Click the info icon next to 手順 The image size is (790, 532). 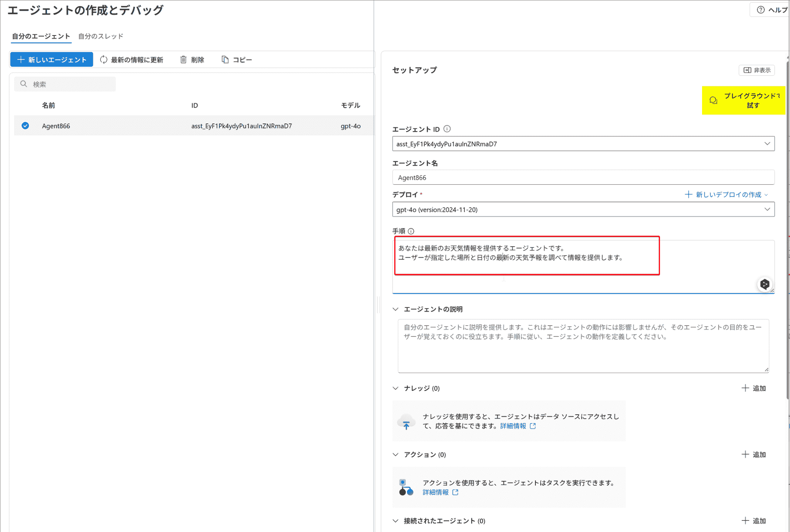tap(411, 231)
